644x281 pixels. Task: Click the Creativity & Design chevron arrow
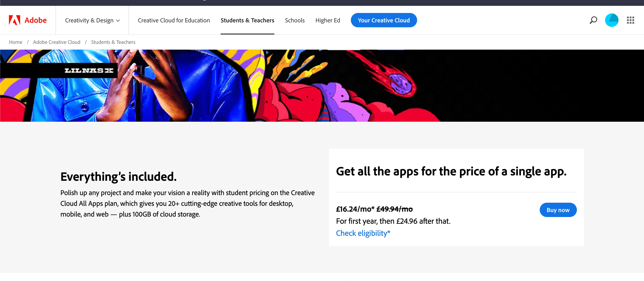[x=118, y=21]
